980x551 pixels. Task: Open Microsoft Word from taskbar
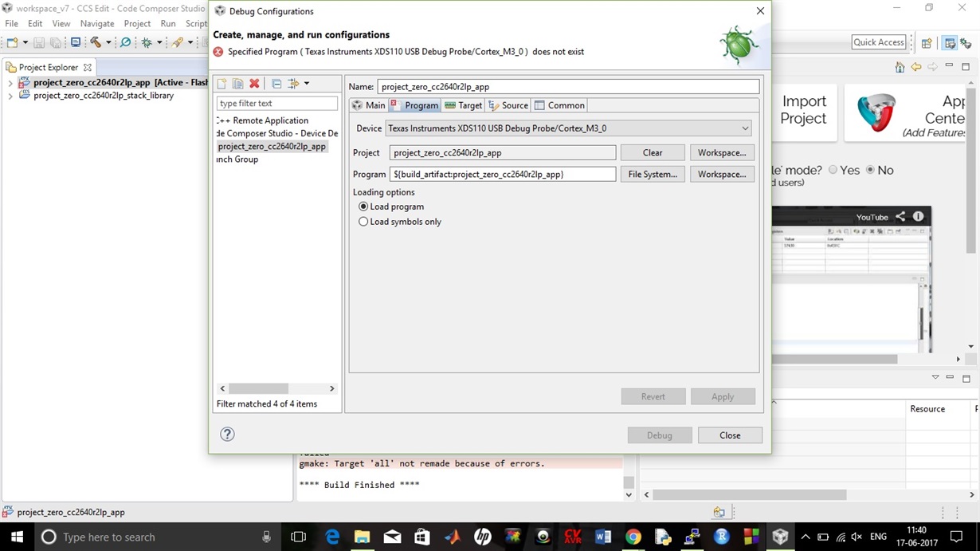pos(603,537)
